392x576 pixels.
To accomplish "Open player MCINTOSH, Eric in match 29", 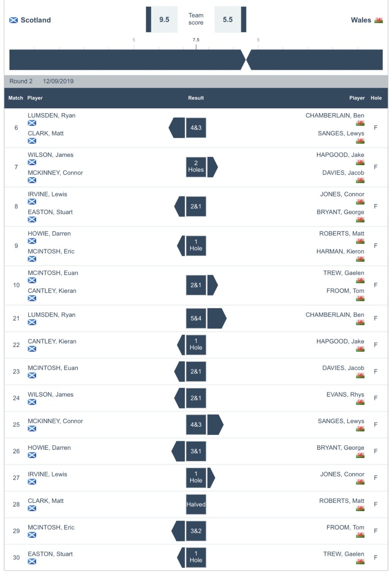I will [51, 527].
